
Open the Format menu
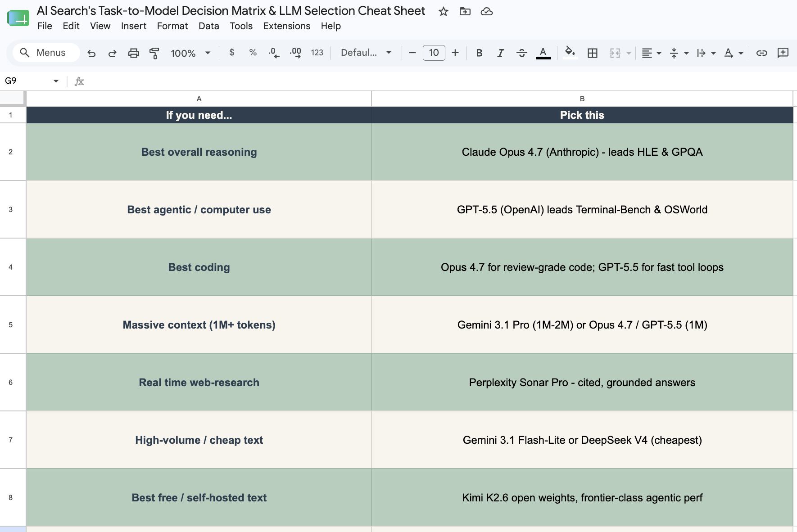click(172, 26)
